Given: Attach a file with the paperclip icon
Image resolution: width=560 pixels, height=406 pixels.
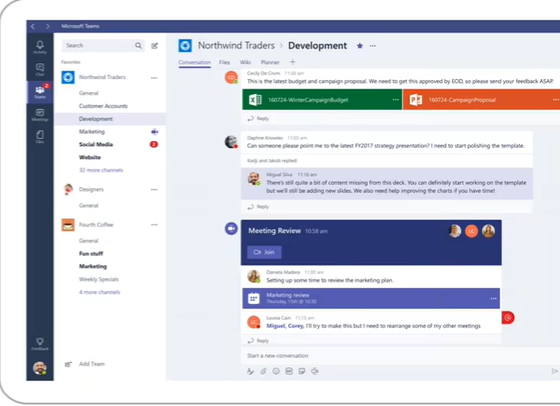Looking at the screenshot, I should 263,371.
